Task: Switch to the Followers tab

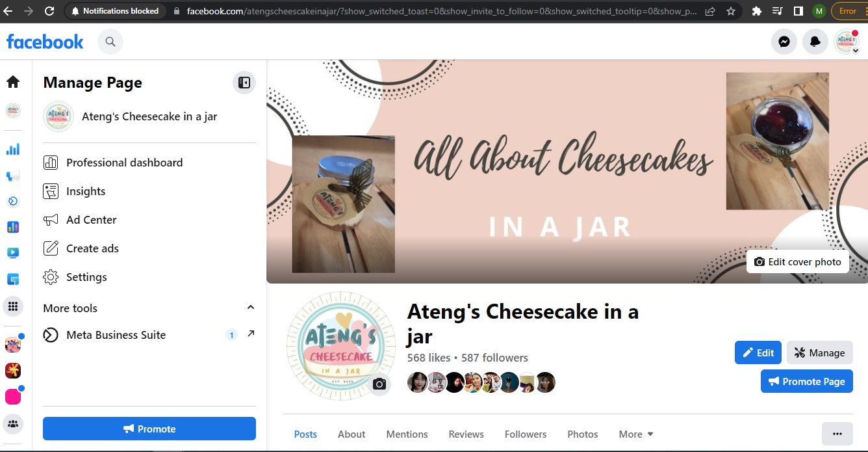Action: (x=526, y=434)
